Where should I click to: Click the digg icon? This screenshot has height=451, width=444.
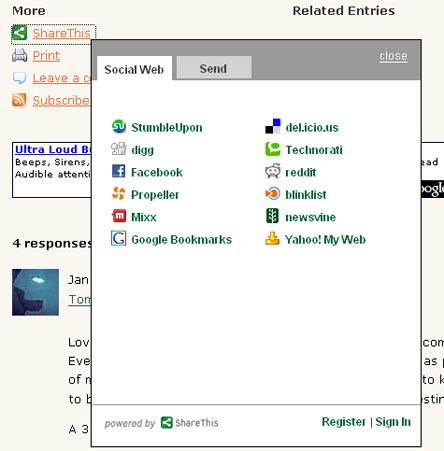118,149
